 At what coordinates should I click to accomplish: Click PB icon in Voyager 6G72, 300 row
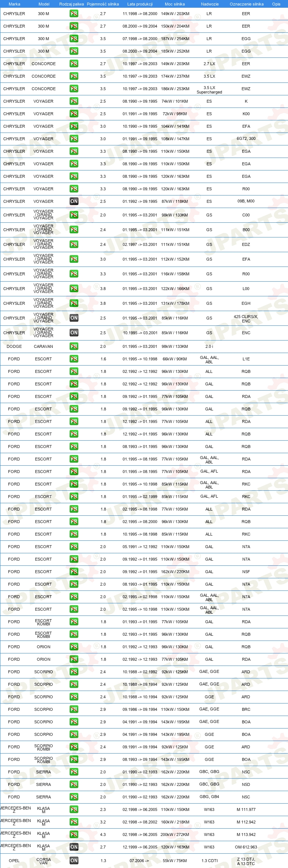74,139
